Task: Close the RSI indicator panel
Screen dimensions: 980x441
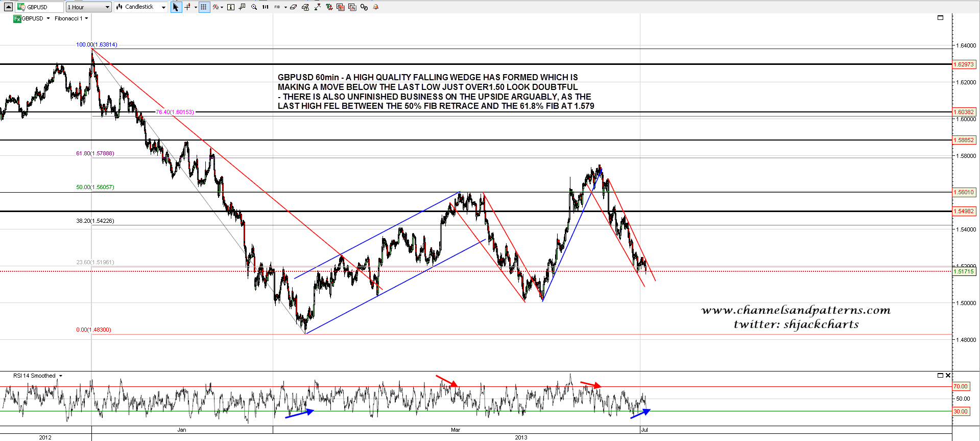Action: click(948, 376)
